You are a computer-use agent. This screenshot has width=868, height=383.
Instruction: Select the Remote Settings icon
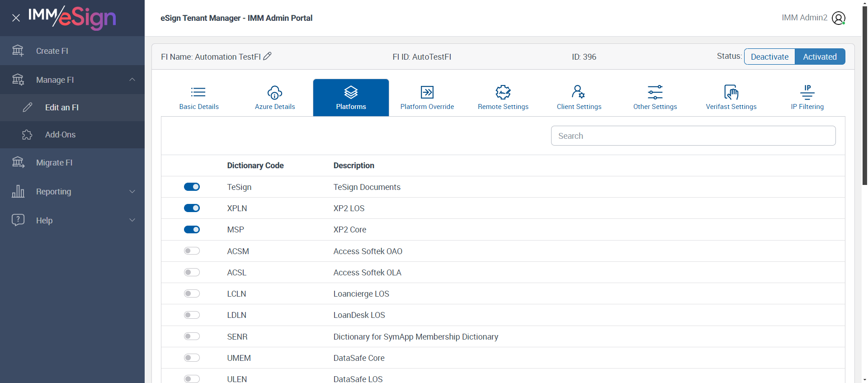[x=503, y=93]
